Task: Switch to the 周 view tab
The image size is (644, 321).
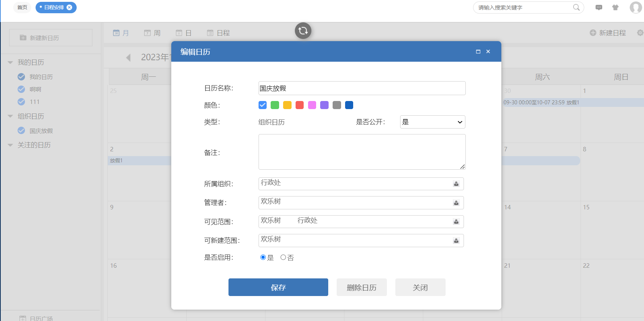Action: coord(153,33)
